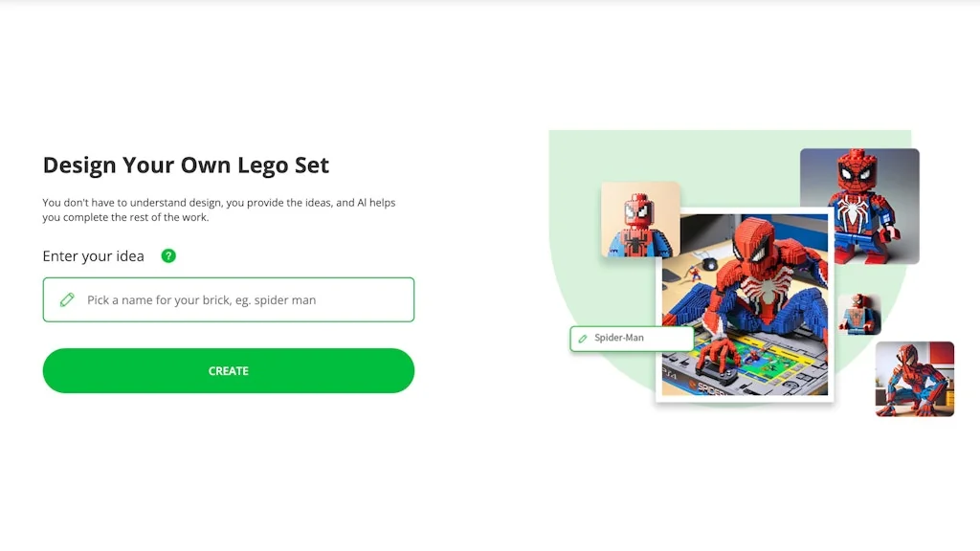The height and width of the screenshot is (551, 980).
Task: Click the Design Your Own Lego Set heading
Action: coord(185,165)
